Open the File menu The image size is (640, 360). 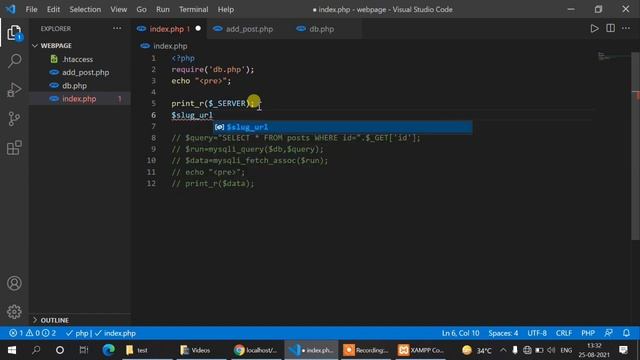point(31,9)
